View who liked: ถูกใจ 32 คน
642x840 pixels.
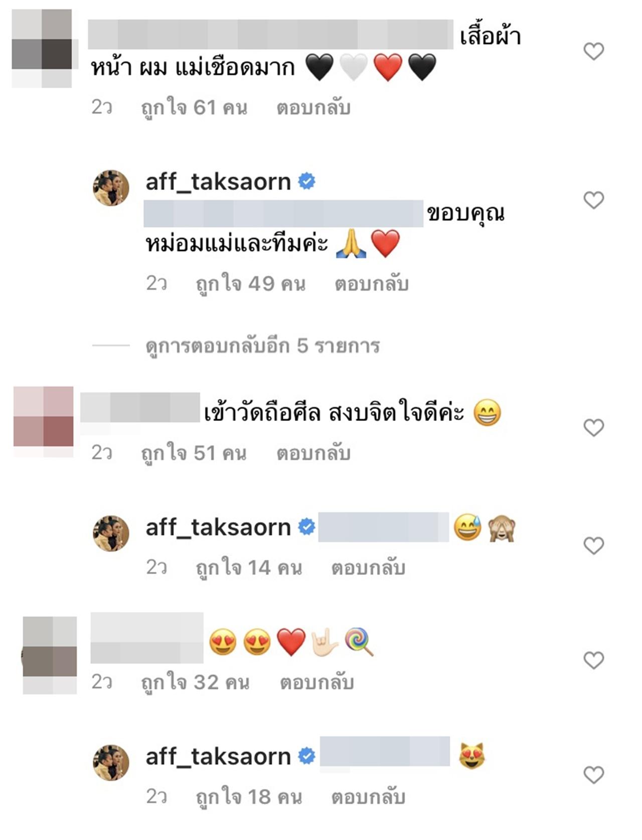click(195, 683)
